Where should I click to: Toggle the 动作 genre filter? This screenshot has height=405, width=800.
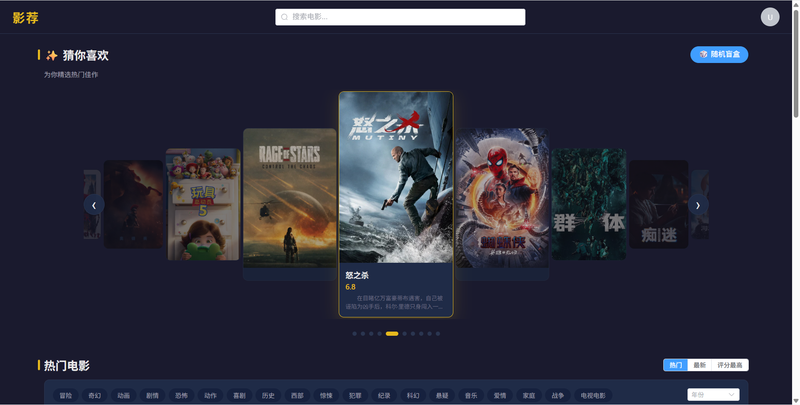tap(210, 395)
